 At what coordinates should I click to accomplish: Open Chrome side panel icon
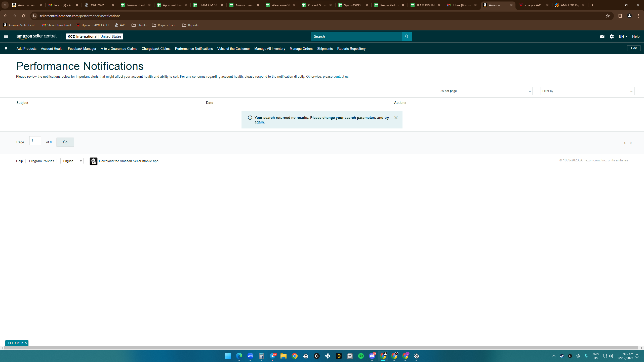coord(620,16)
